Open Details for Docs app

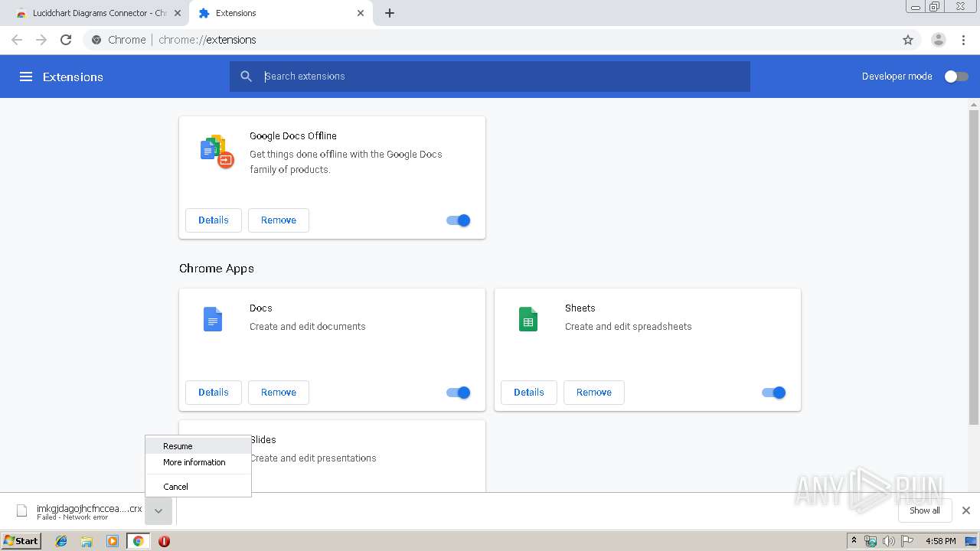coord(214,393)
